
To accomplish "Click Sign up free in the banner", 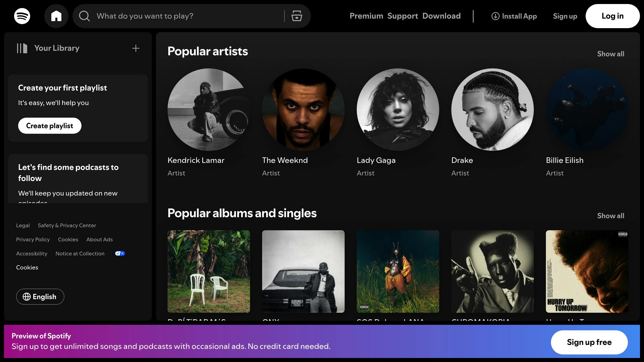I will [589, 342].
